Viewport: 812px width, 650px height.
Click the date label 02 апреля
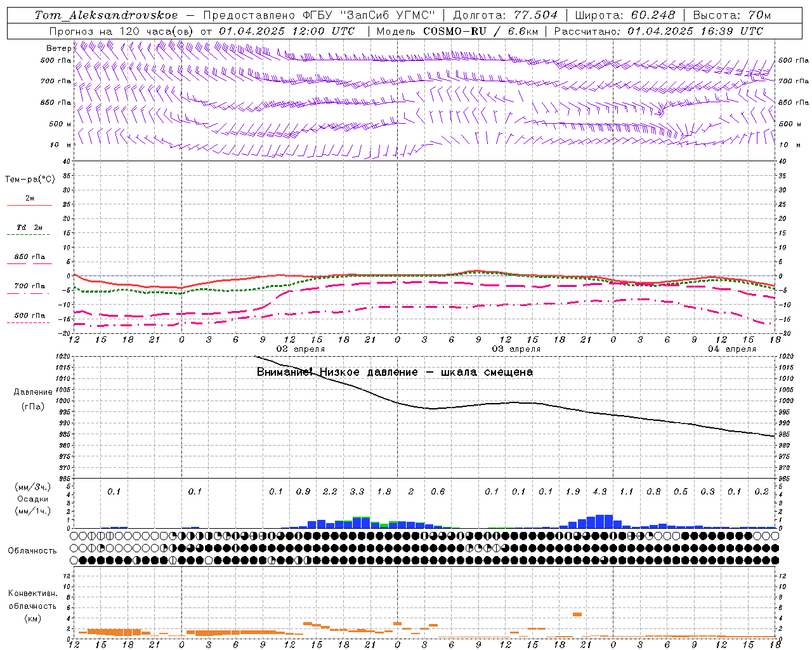point(300,349)
